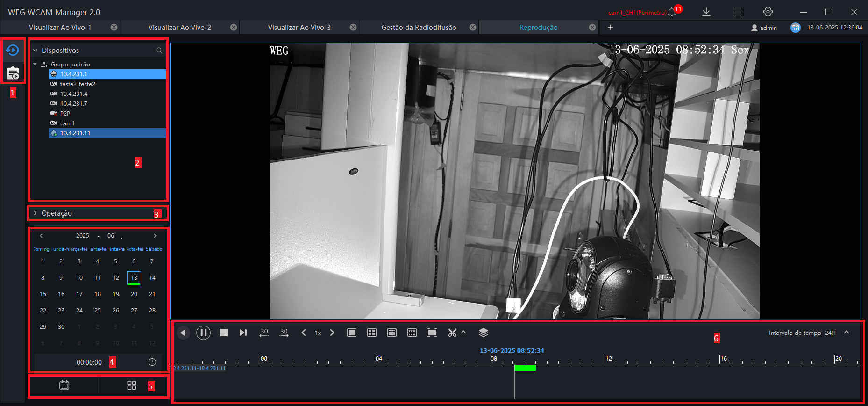Choose the sixteen-window layout
The width and height of the screenshot is (868, 406).
click(412, 333)
